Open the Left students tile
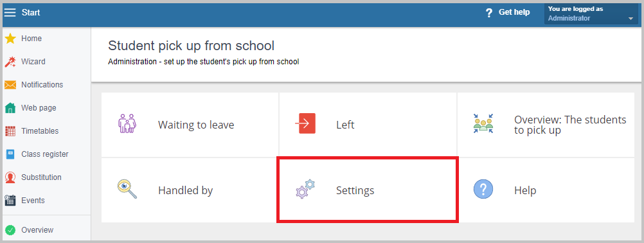Screen dimensions: 644x243 click(x=368, y=125)
